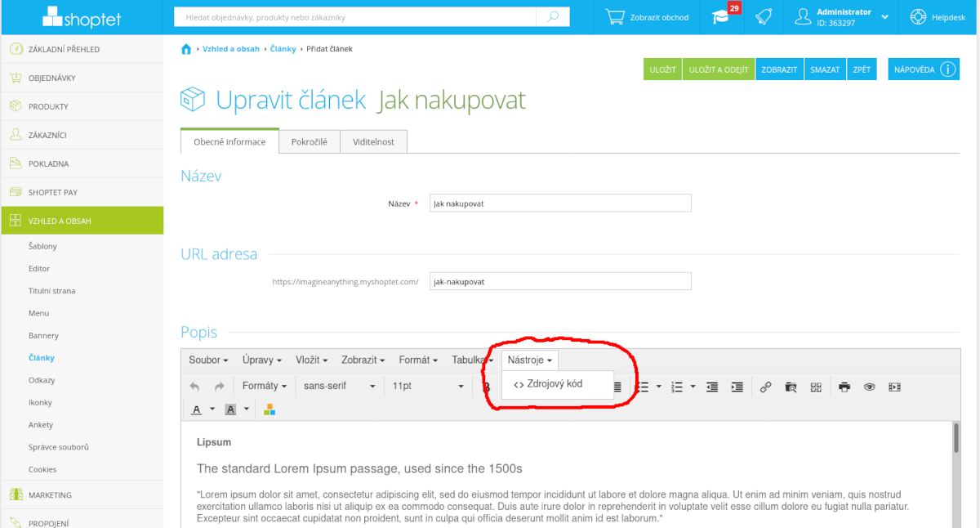Click the colored blocks icon in editor toolbar

(270, 409)
